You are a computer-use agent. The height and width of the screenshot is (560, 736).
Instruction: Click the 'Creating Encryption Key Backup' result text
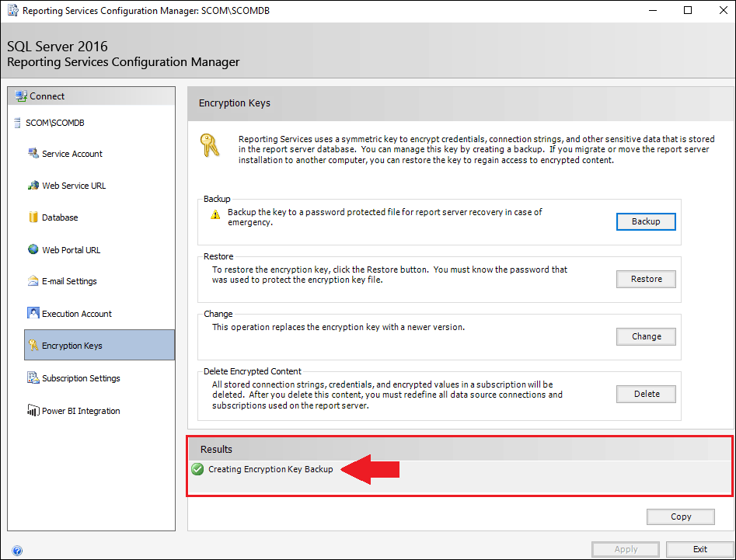270,469
